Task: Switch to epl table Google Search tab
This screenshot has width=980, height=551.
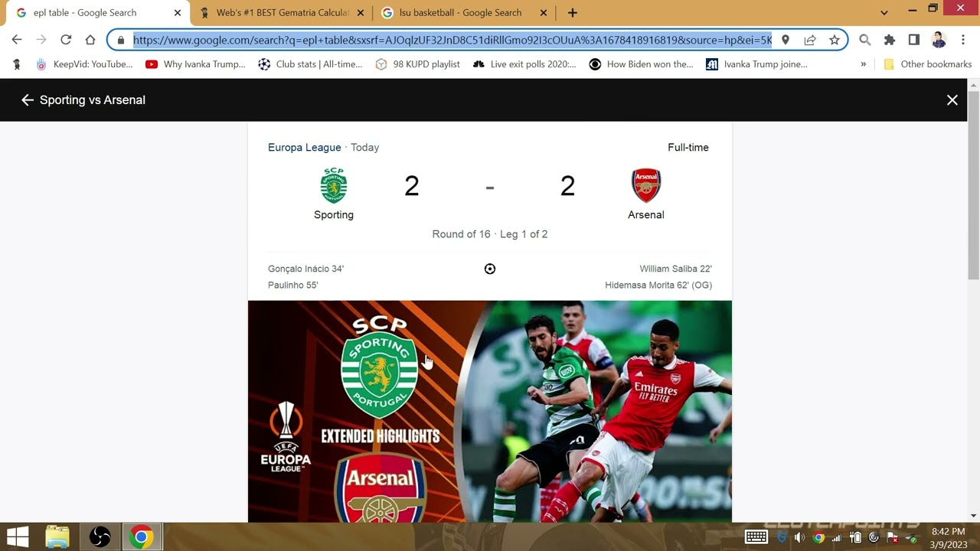Action: coord(96,13)
